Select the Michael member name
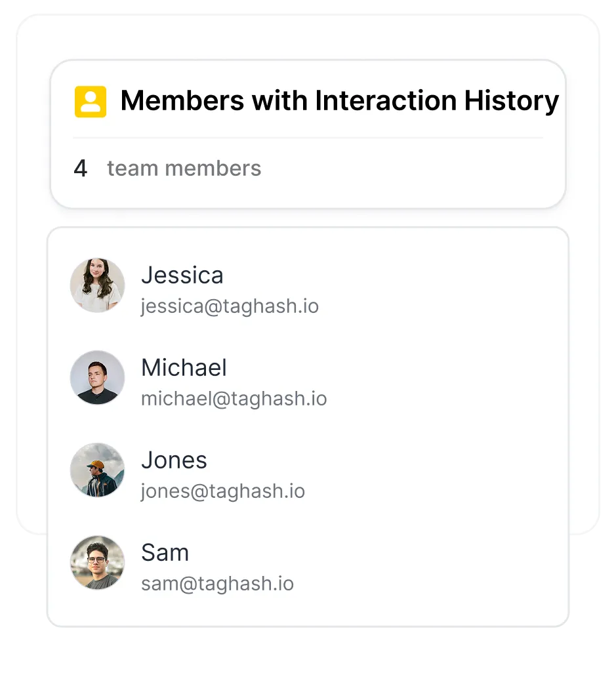 pos(184,367)
